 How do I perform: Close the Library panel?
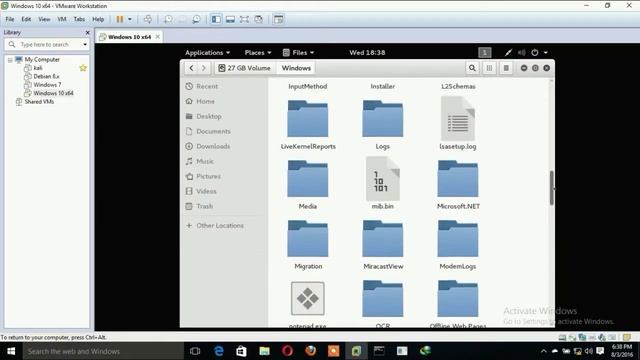click(x=87, y=32)
